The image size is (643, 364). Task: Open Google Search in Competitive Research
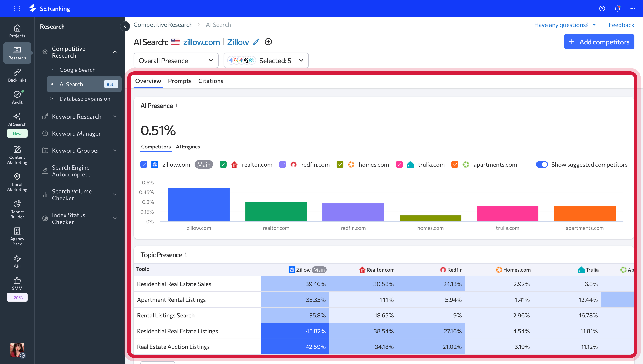[x=78, y=70]
